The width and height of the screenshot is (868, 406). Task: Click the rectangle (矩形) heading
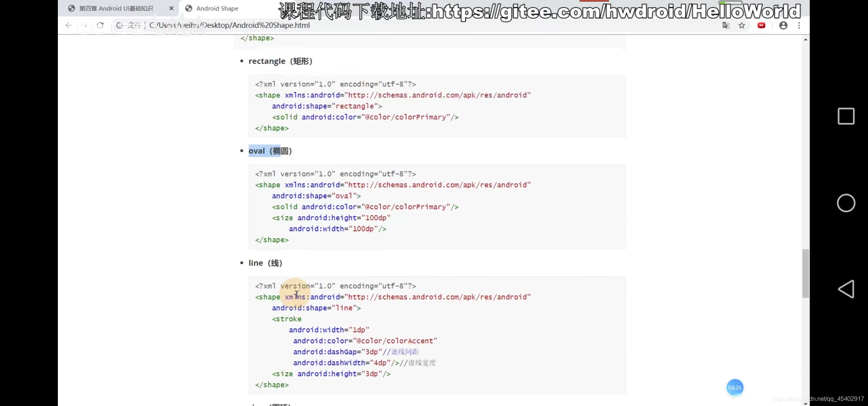coord(280,61)
